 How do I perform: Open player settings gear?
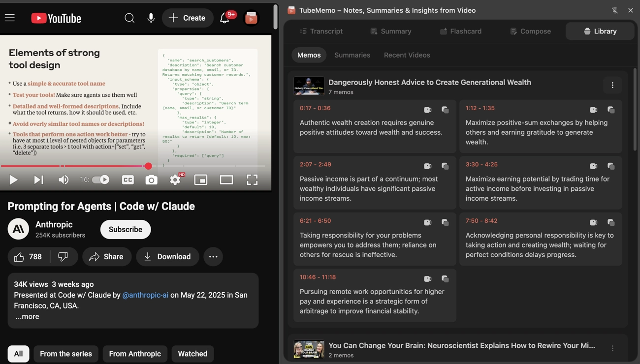tap(175, 180)
